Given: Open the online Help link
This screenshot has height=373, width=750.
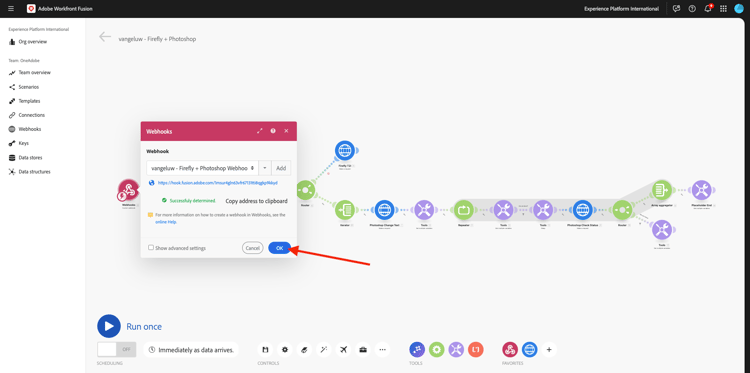Looking at the screenshot, I should pos(164,222).
